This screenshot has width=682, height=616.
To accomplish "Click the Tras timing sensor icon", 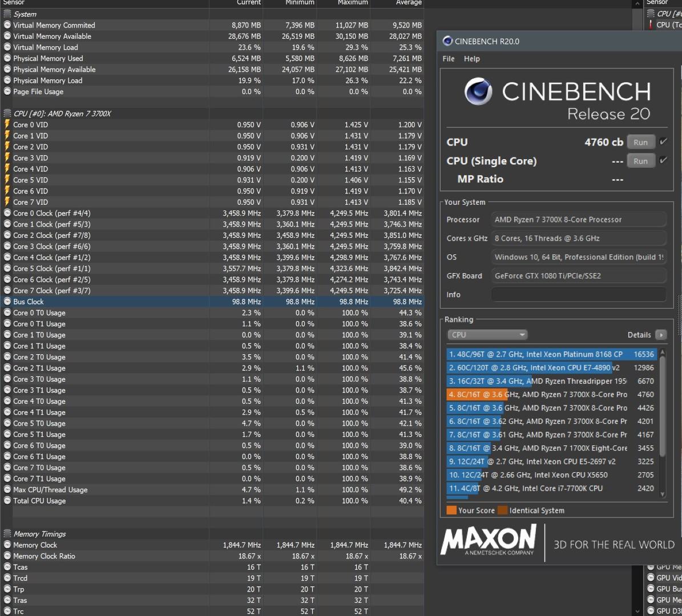I will [7, 600].
